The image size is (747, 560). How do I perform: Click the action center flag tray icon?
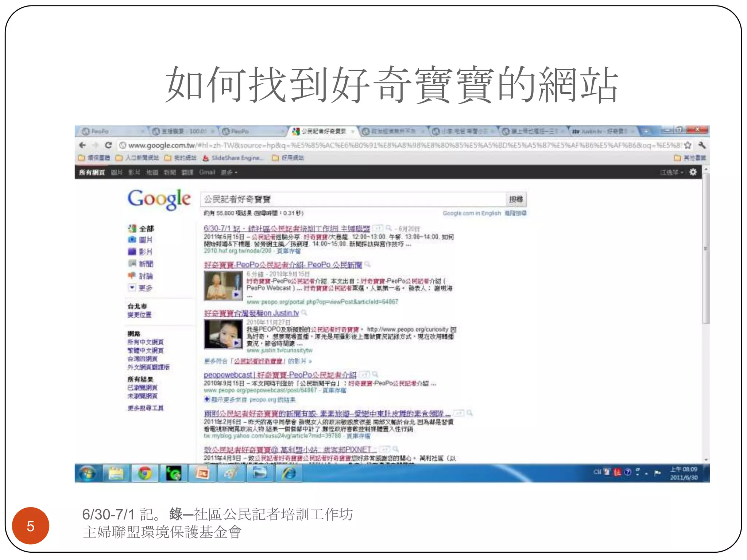pyautogui.click(x=657, y=473)
